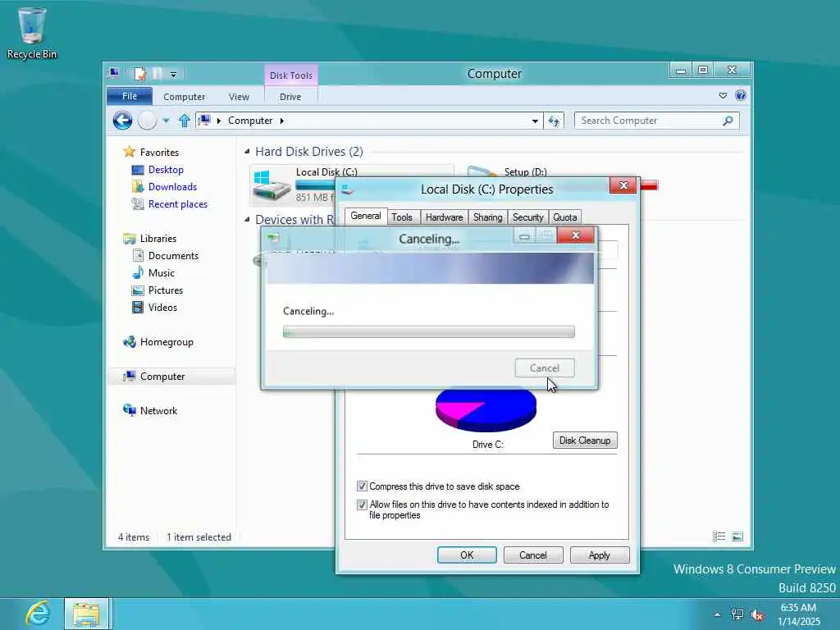Viewport: 840px width, 630px height.
Task: Open the Help question mark icon
Action: (741, 96)
